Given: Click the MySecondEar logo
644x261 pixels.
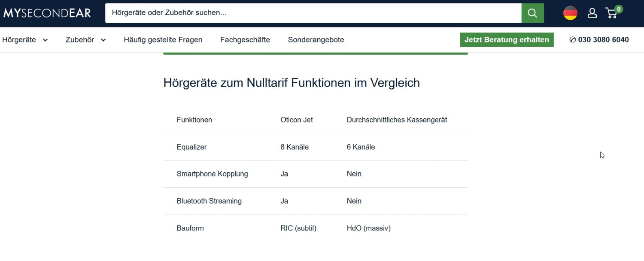Looking at the screenshot, I should click(x=47, y=13).
